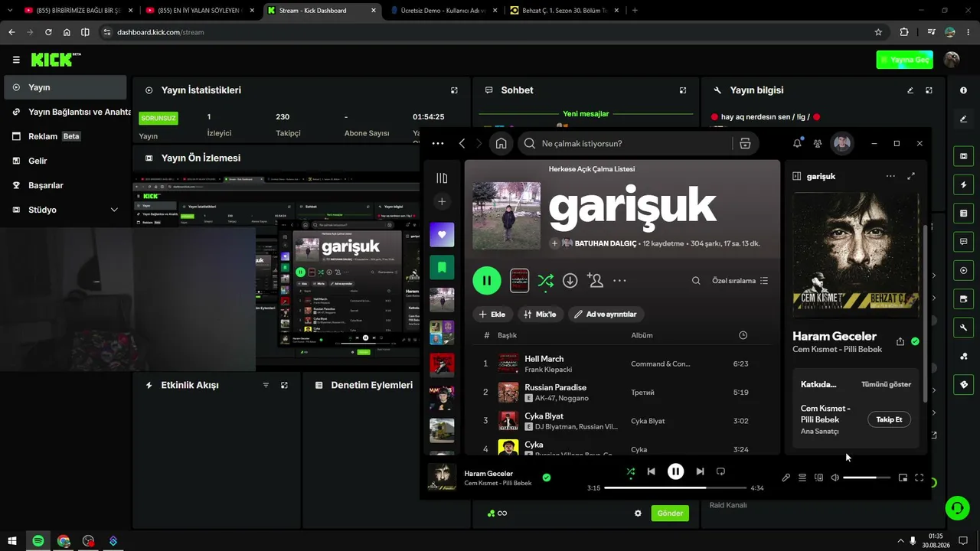
Task: Toggle shuffle for the garişuk playlist
Action: tap(545, 281)
